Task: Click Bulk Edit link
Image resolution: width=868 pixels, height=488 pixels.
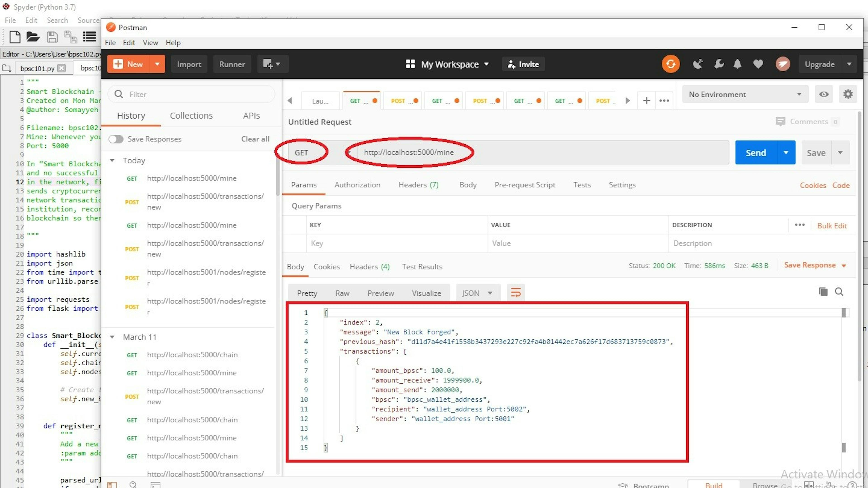Action: (832, 226)
